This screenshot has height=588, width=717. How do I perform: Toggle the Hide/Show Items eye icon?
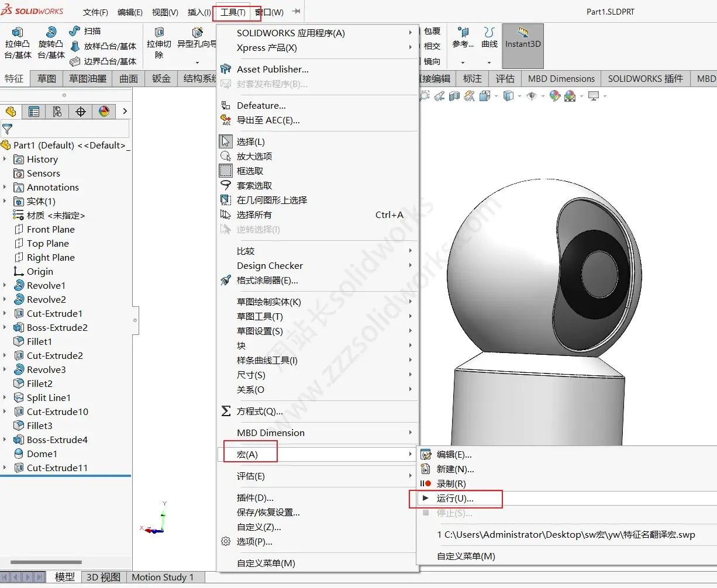click(x=532, y=95)
